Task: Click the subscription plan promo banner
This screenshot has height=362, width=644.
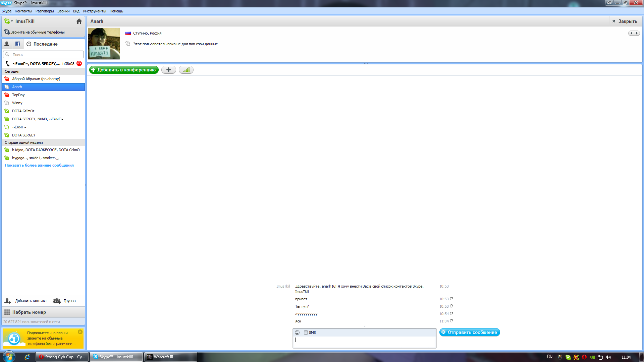Action: (x=43, y=338)
